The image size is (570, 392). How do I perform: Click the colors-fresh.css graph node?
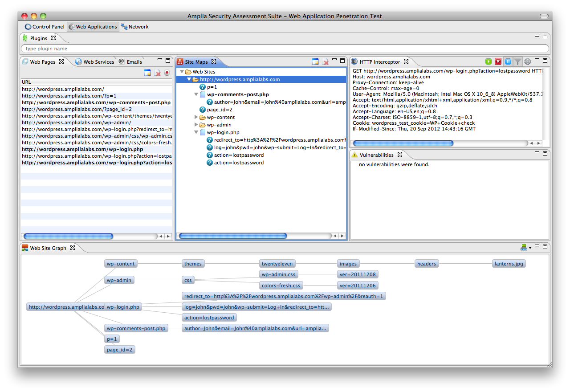click(x=281, y=286)
